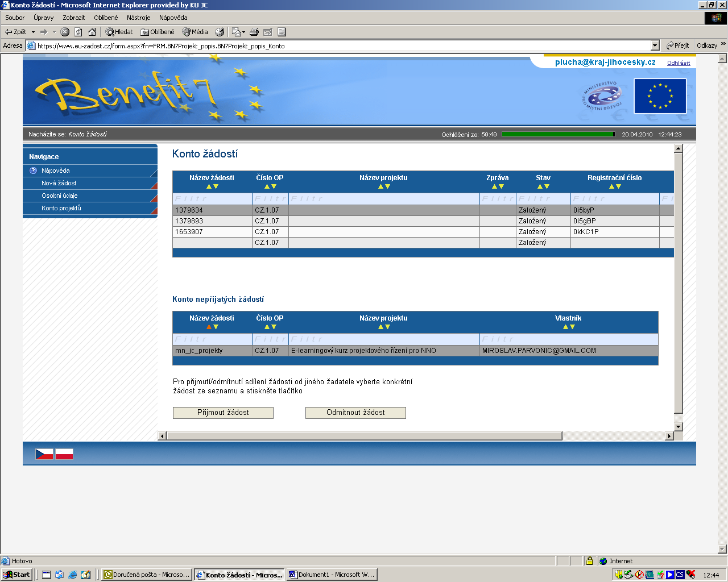
Task: Open Nová žádost in sidebar
Action: (x=59, y=183)
